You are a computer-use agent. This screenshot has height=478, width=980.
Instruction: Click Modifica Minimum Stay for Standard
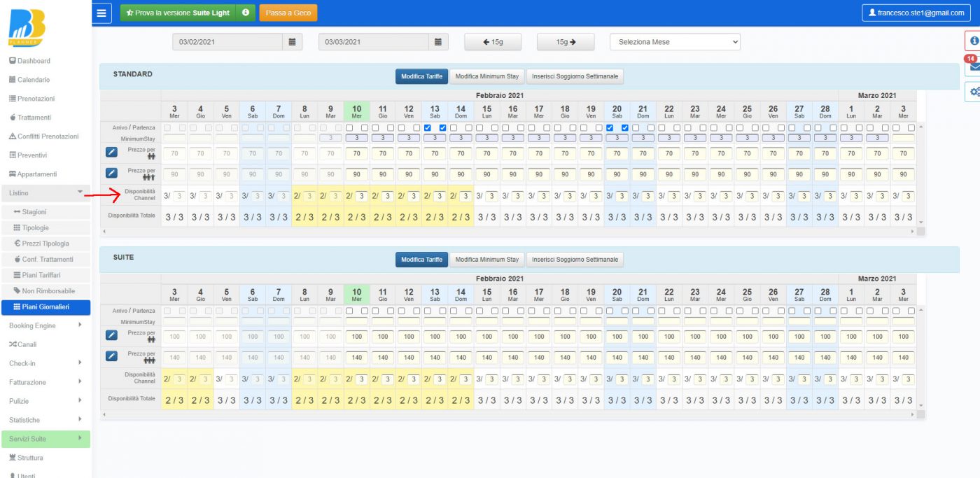[487, 76]
